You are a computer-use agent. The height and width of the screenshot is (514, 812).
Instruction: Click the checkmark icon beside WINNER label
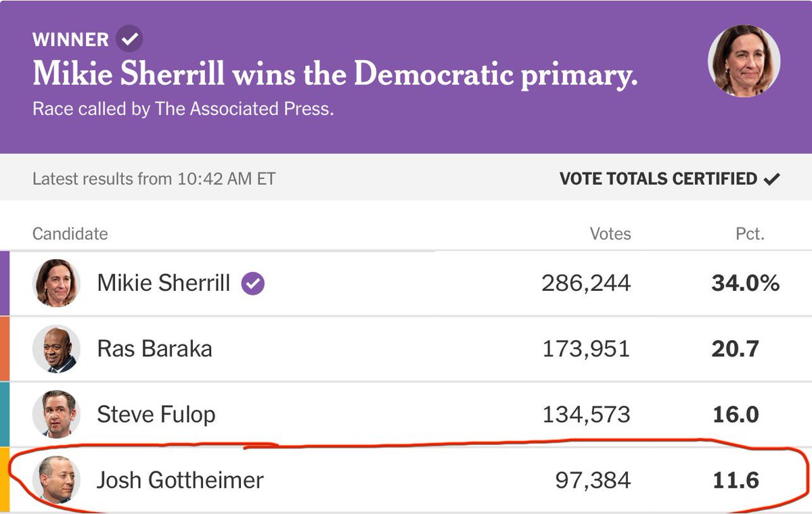[x=129, y=39]
